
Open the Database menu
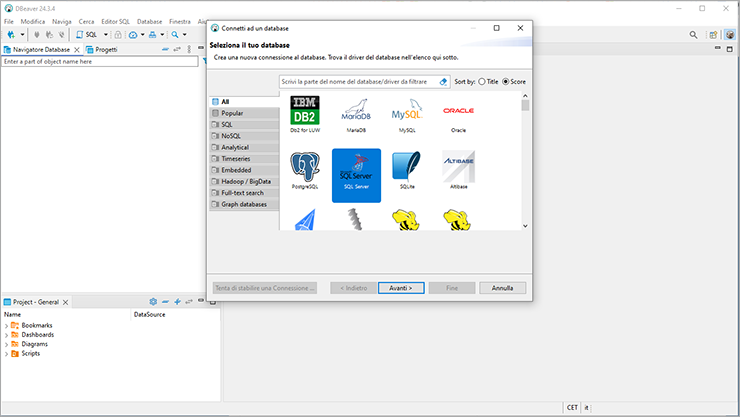149,21
